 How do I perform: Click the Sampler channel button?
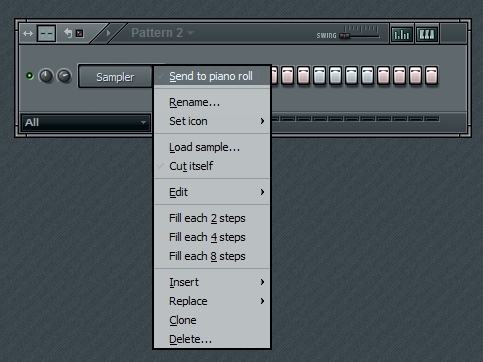115,77
